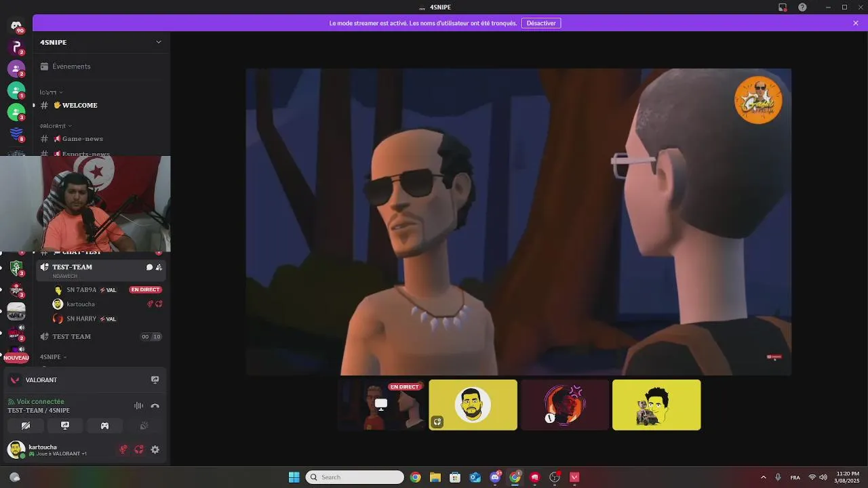This screenshot has width=868, height=488.
Task: Select the bearded avatar yellow tile
Action: pyautogui.click(x=473, y=405)
